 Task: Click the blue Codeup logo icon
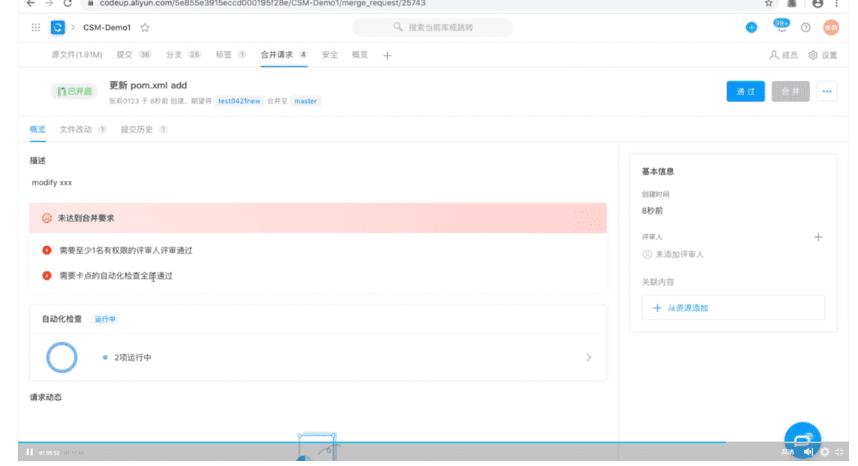point(57,27)
